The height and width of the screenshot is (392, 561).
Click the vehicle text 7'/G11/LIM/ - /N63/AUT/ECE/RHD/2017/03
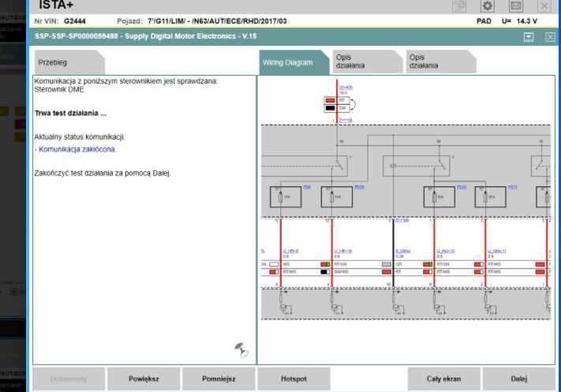coord(217,21)
